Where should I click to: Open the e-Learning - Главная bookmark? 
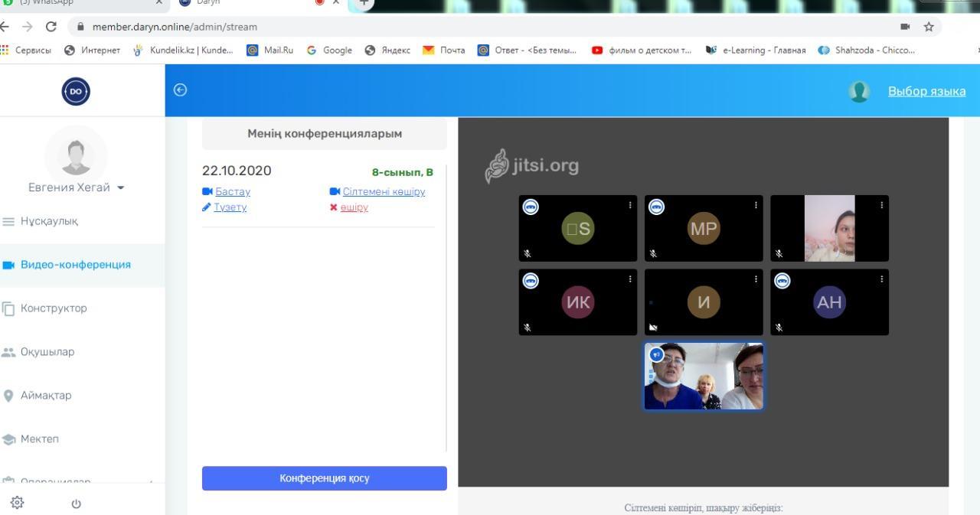click(x=756, y=51)
